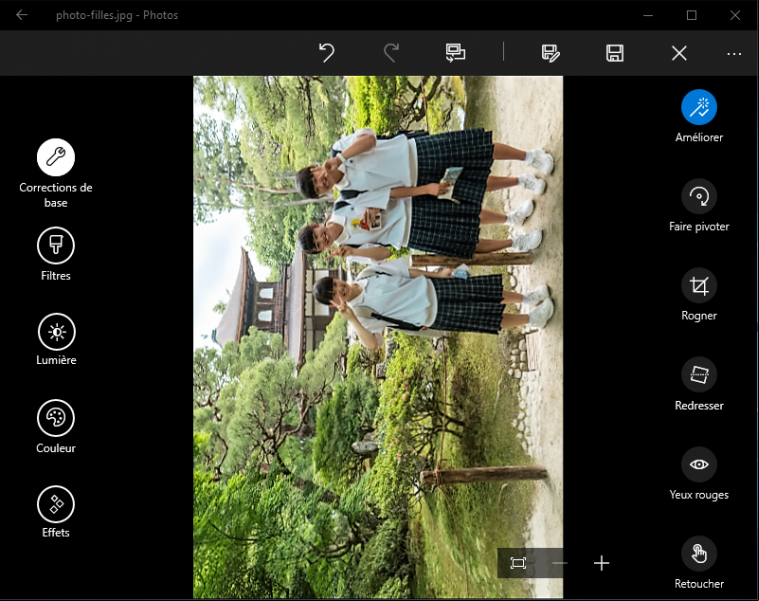759x601 pixels.
Task: Click the Retoucher label text
Action: [x=699, y=584]
